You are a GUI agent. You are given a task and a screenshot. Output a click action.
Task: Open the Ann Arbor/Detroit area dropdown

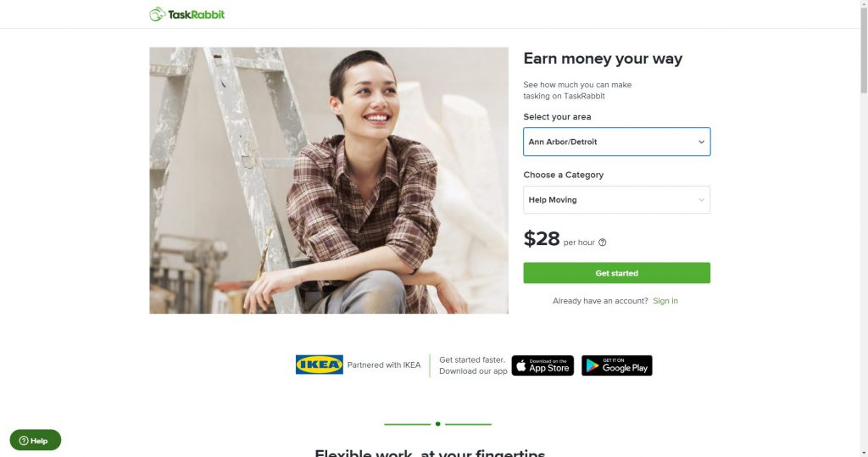(x=617, y=142)
